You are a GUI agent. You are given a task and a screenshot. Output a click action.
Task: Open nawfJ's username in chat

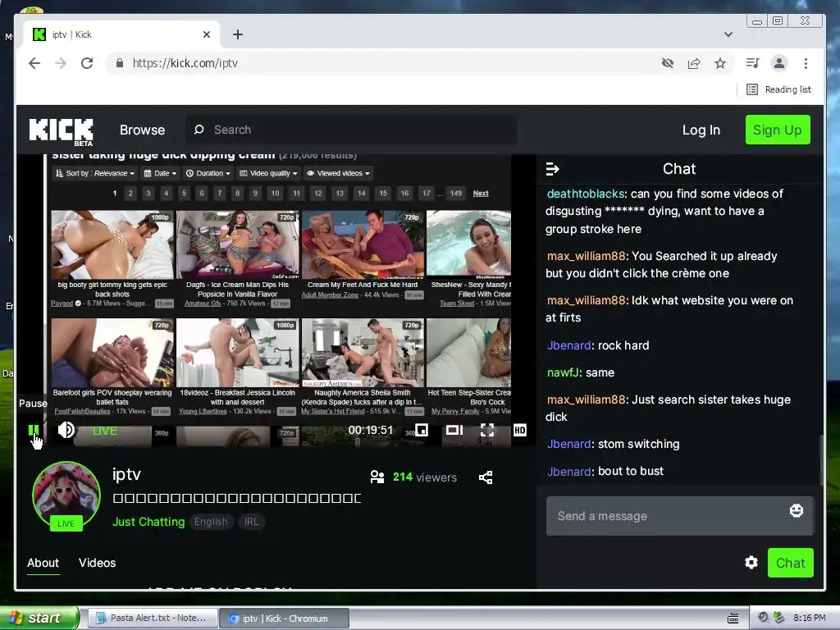[563, 372]
